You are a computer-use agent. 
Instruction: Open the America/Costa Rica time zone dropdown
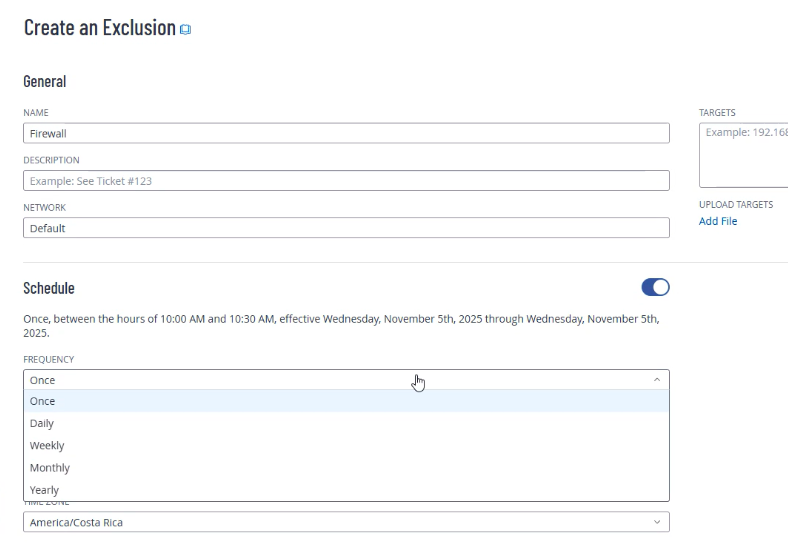click(345, 522)
